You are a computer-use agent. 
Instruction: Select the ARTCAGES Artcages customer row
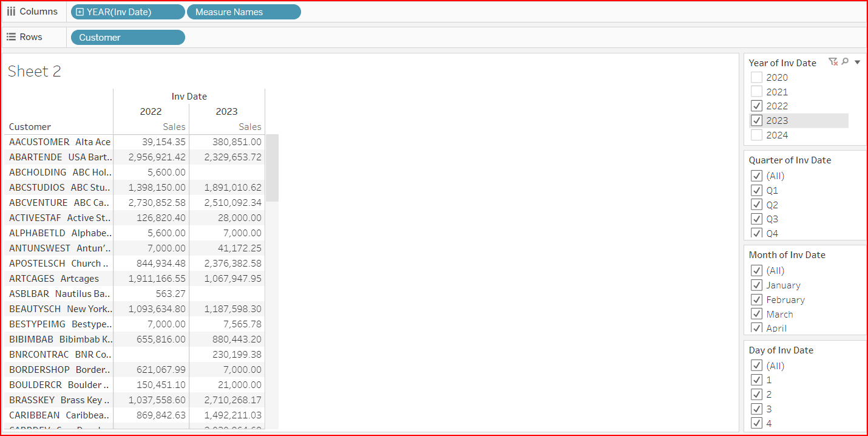point(54,279)
